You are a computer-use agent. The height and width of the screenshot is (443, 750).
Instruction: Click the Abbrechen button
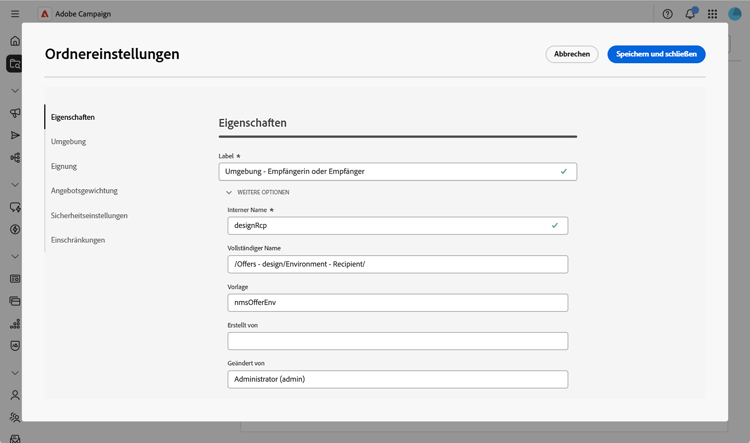click(x=572, y=54)
